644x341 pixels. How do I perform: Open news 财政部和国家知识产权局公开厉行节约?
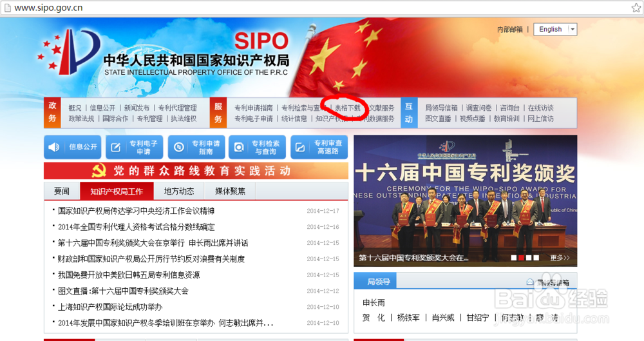tap(151, 259)
